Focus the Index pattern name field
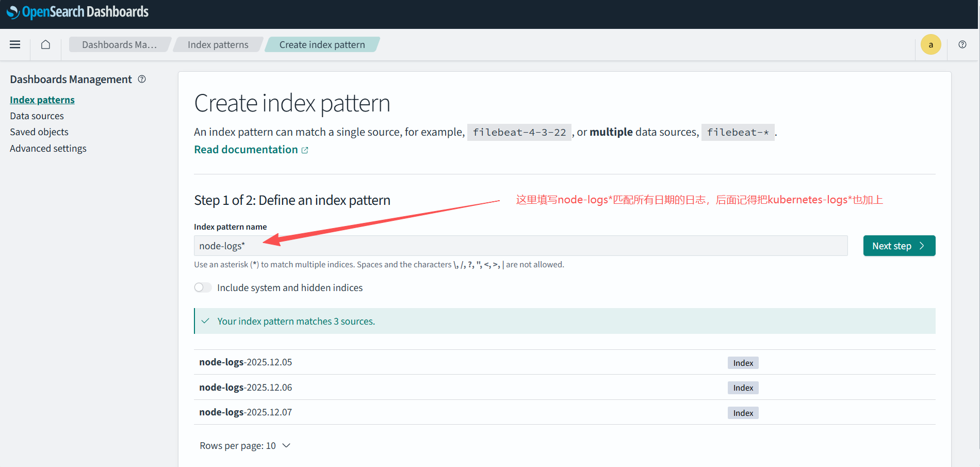The image size is (980, 467). (x=520, y=246)
